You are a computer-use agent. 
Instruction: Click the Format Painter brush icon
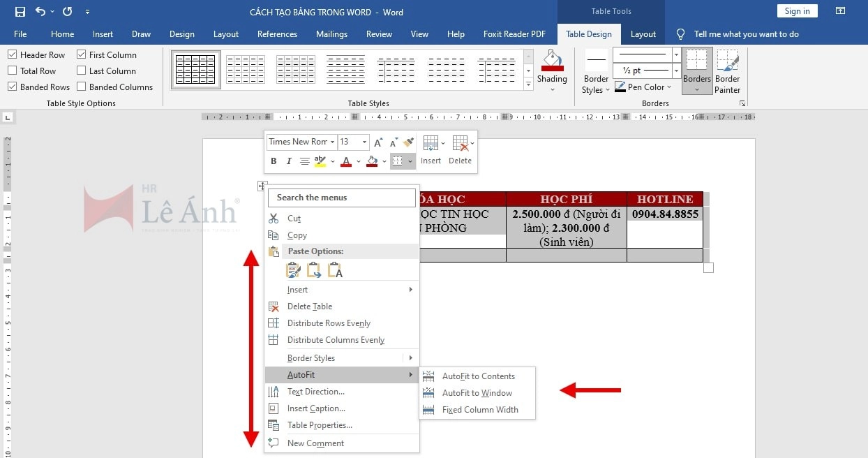[409, 142]
